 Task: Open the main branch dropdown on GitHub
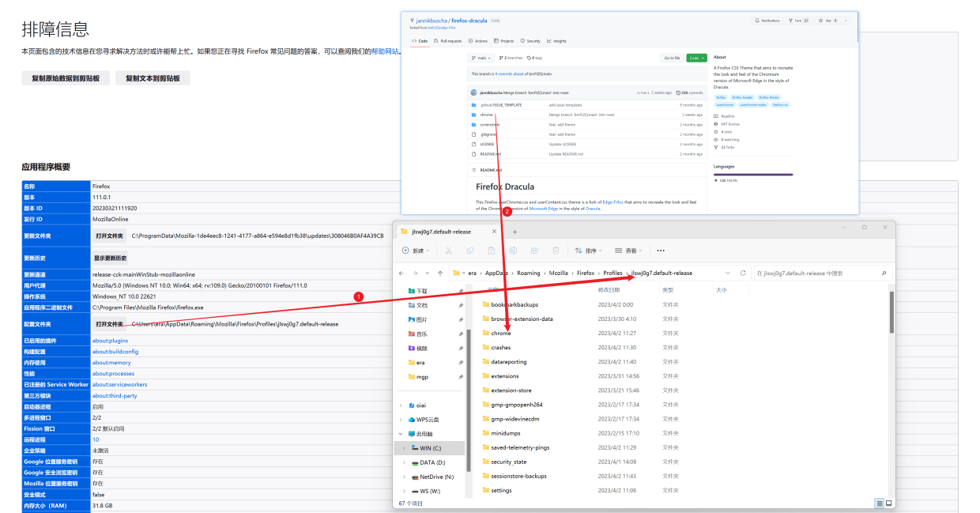(481, 58)
